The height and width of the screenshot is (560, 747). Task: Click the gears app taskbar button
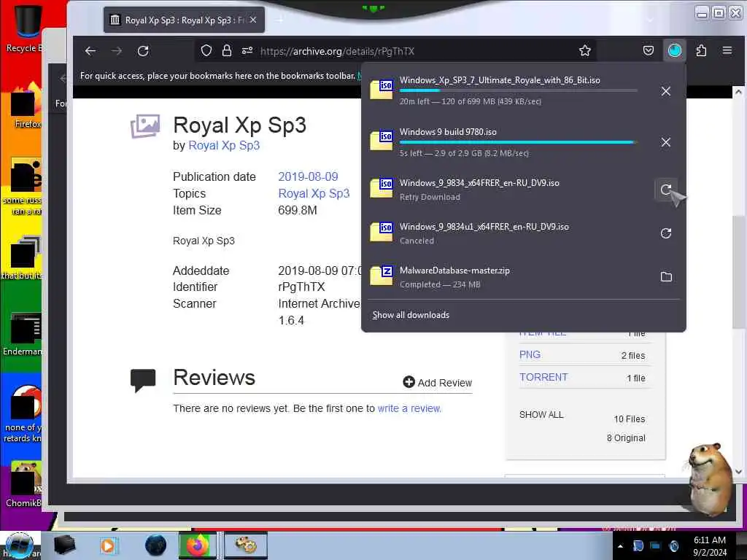pyautogui.click(x=245, y=545)
